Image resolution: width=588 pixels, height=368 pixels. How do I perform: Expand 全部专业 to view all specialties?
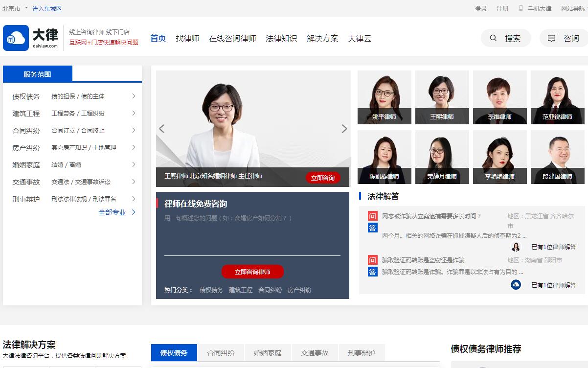pos(117,212)
